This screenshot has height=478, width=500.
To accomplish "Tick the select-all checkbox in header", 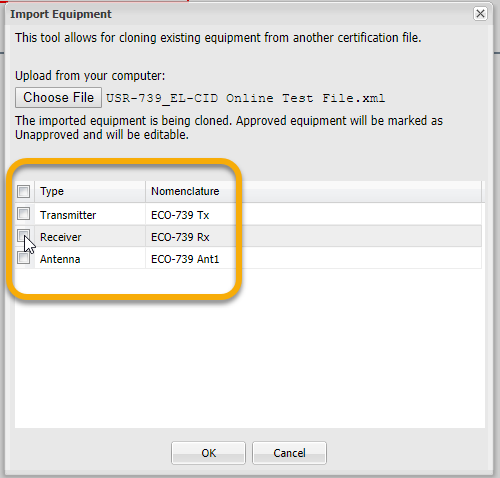I will click(23, 191).
